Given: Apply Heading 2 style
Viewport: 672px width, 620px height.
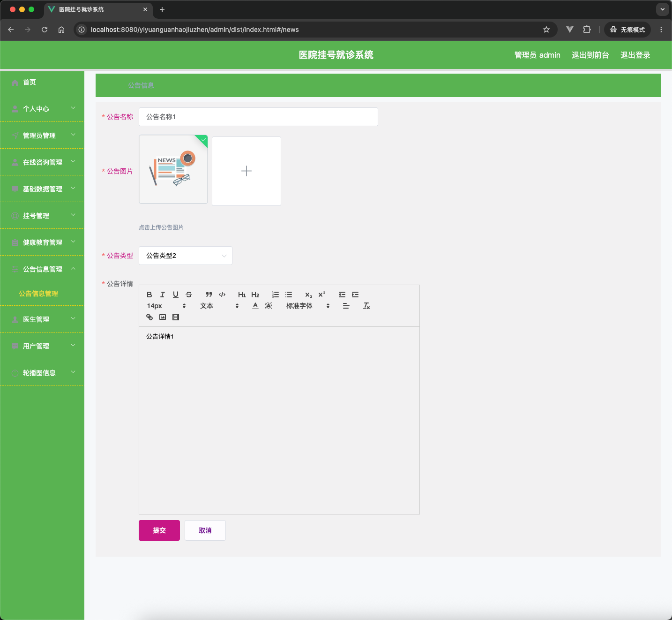Looking at the screenshot, I should (255, 295).
